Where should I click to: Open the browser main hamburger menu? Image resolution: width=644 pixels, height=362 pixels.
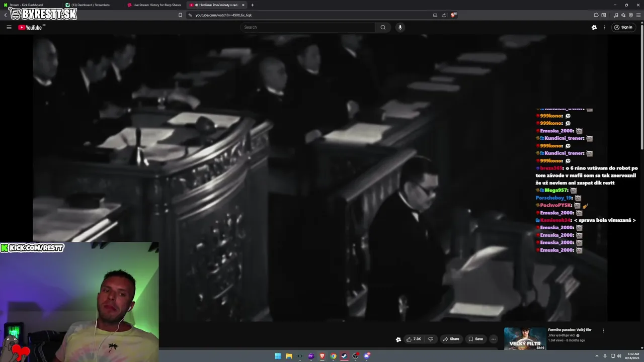(x=638, y=15)
